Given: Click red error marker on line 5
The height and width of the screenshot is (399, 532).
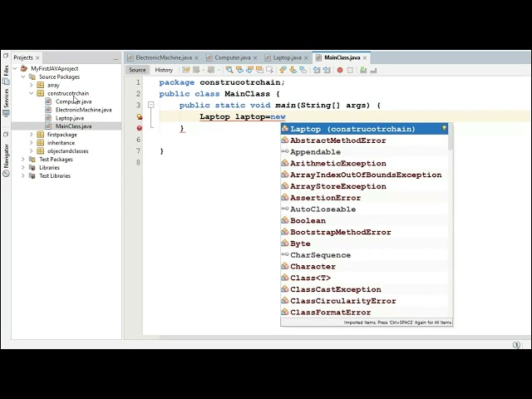Looking at the screenshot, I should (x=139, y=128).
